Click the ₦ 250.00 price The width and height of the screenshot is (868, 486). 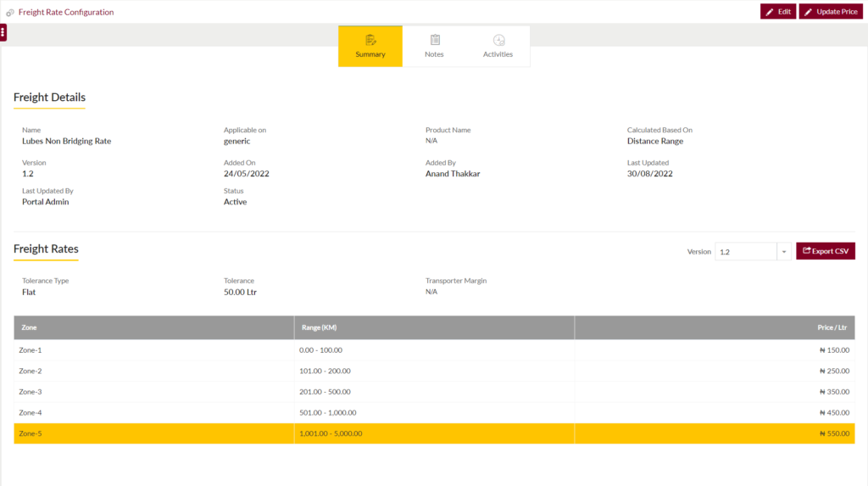834,371
